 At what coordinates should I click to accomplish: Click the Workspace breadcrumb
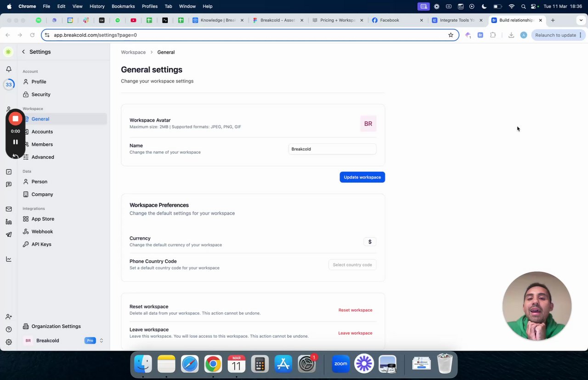tap(133, 52)
